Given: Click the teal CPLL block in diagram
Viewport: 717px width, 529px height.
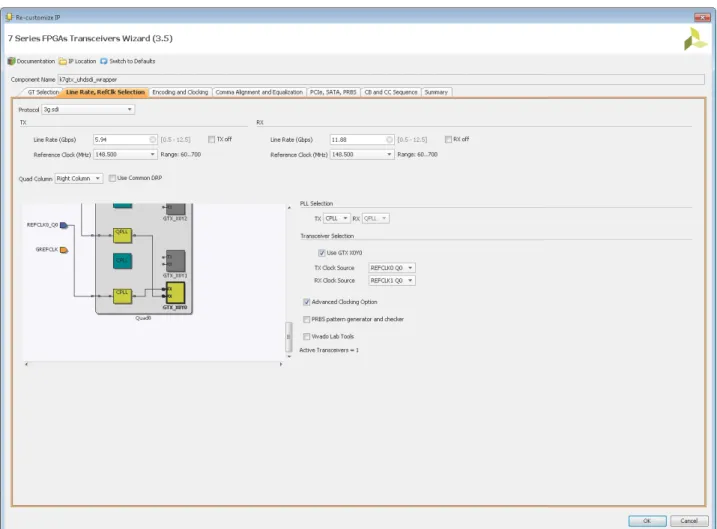Looking at the screenshot, I should pyautogui.click(x=123, y=261).
